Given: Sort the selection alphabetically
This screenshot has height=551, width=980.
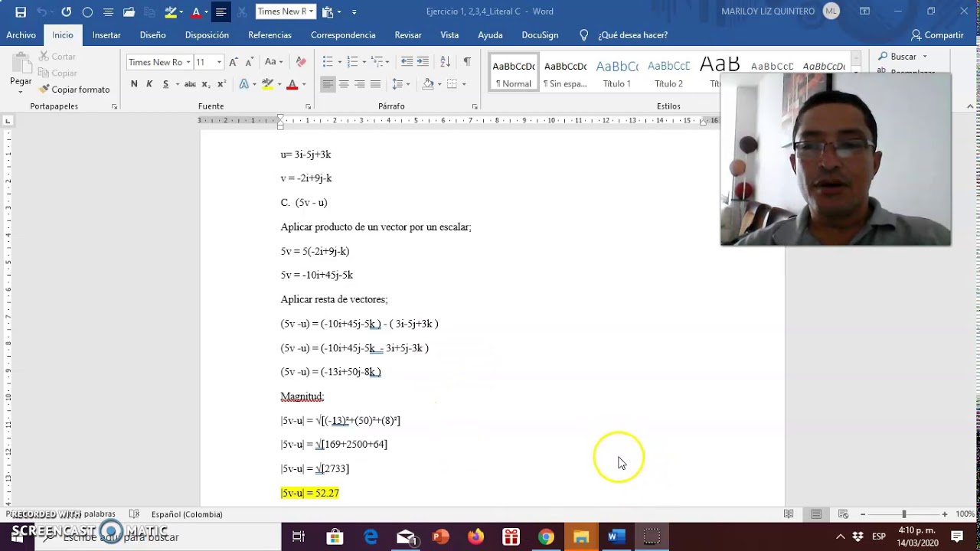Looking at the screenshot, I should (445, 62).
